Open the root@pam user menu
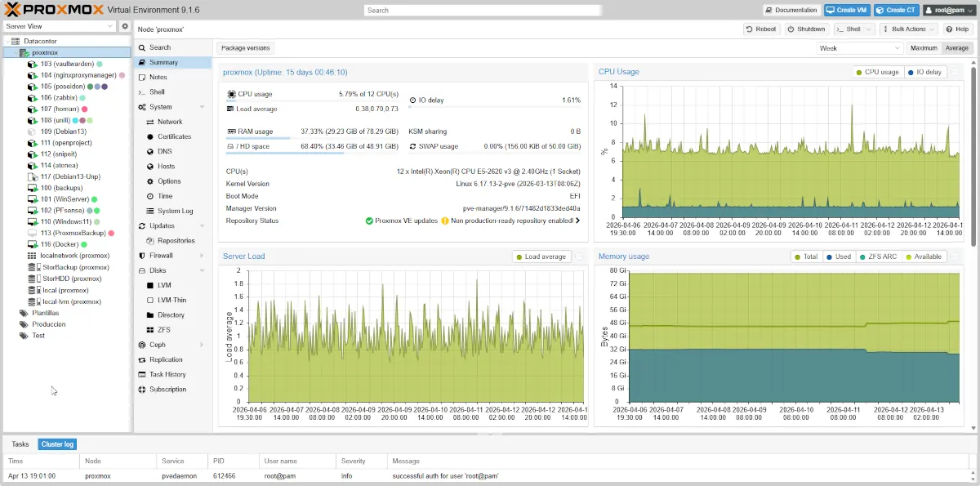The height and width of the screenshot is (486, 980). pyautogui.click(x=948, y=10)
